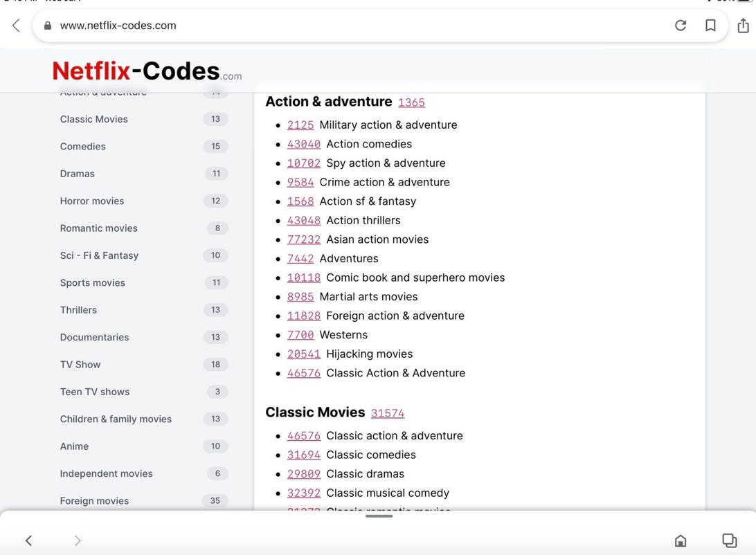
Task: Click code 10118 superhero movies link
Action: tap(304, 277)
